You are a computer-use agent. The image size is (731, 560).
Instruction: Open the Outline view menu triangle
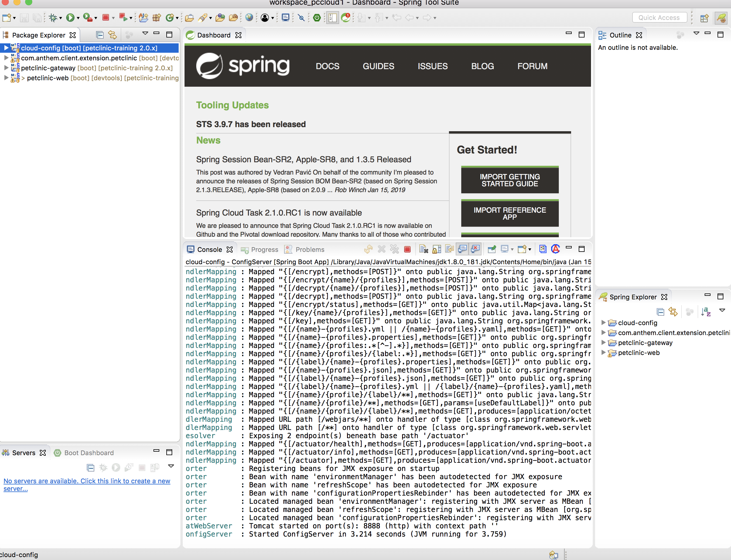click(x=696, y=33)
